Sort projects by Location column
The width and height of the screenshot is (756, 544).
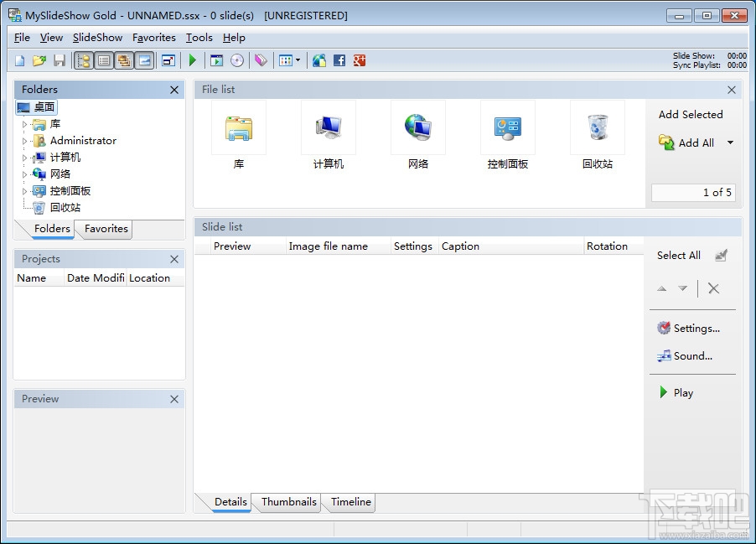point(155,278)
